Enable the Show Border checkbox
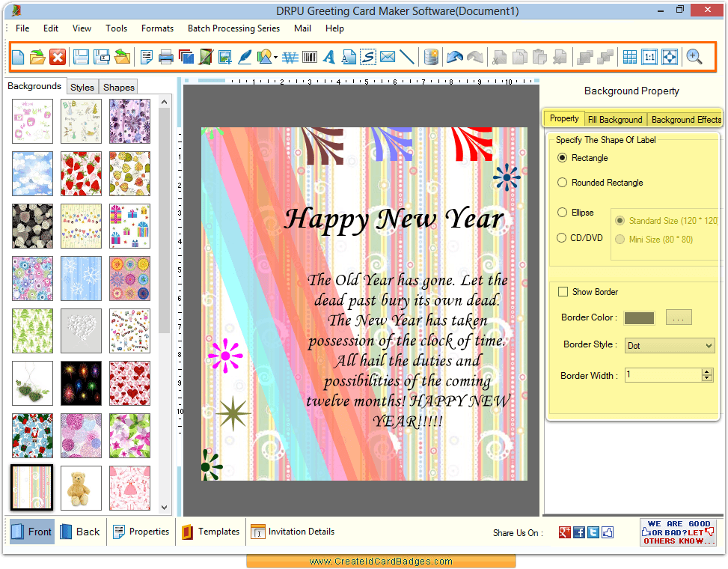 coord(563,292)
